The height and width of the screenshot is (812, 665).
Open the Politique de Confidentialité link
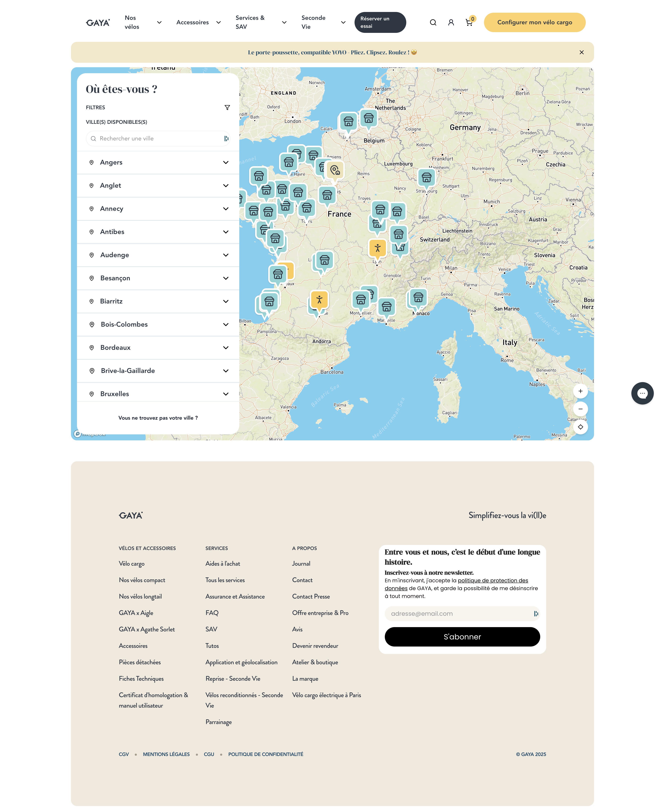point(265,754)
